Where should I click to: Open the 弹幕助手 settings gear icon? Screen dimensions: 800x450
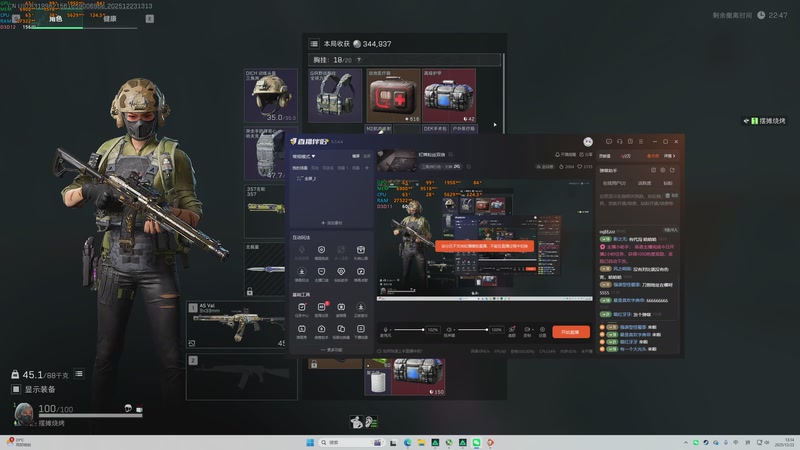tap(663, 170)
